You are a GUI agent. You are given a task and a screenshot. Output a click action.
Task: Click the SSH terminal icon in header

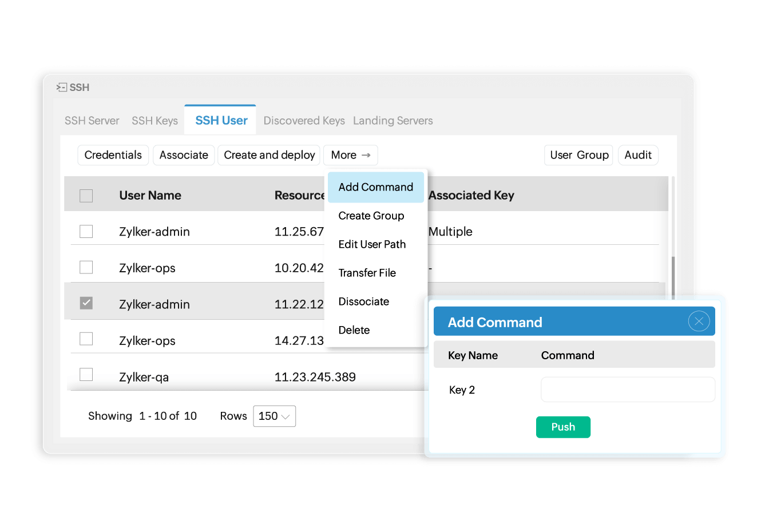pyautogui.click(x=62, y=88)
